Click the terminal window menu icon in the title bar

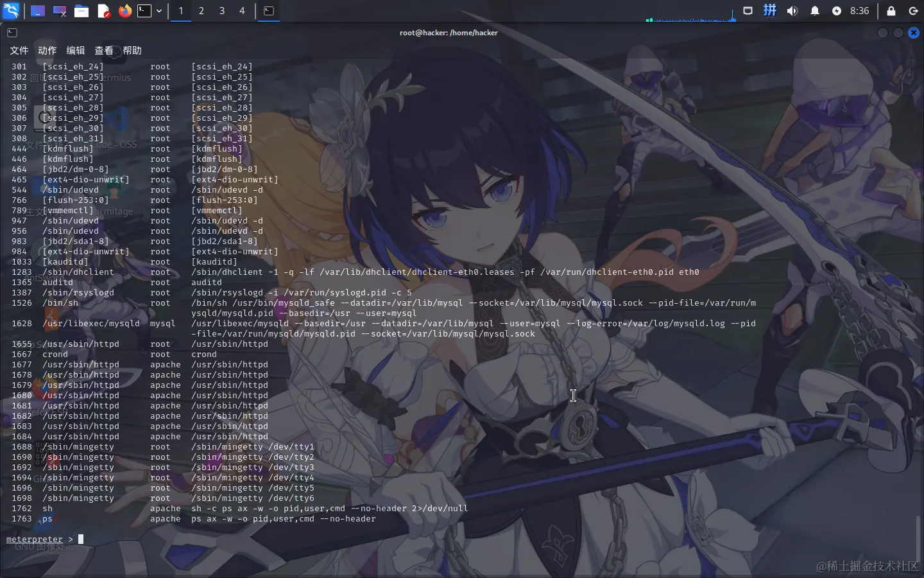coord(12,33)
